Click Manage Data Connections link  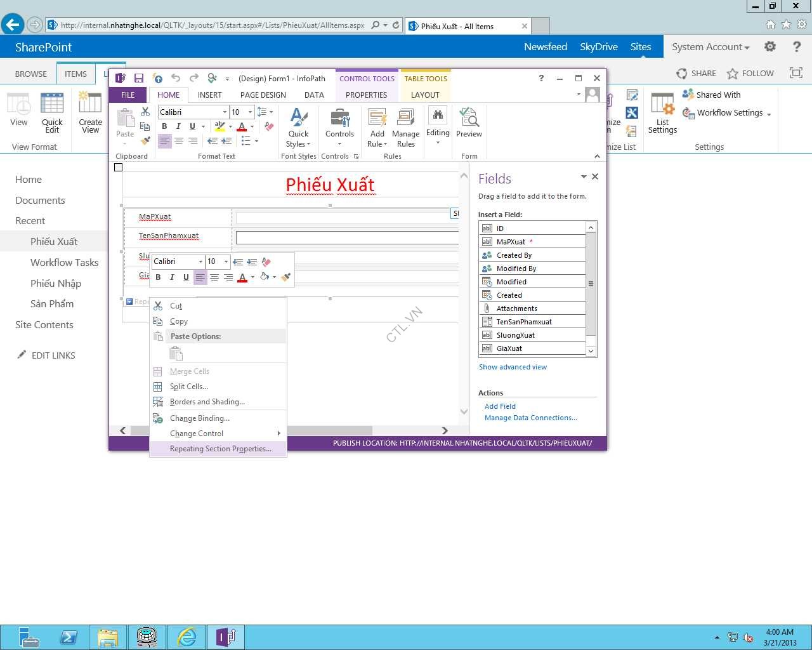pyautogui.click(x=530, y=418)
